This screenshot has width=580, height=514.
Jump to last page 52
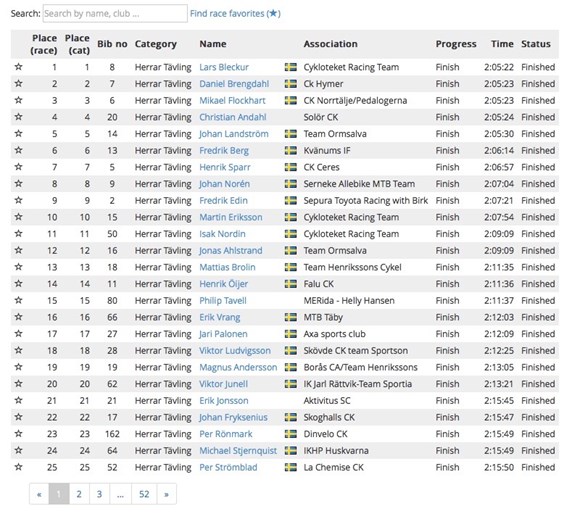[144, 494]
